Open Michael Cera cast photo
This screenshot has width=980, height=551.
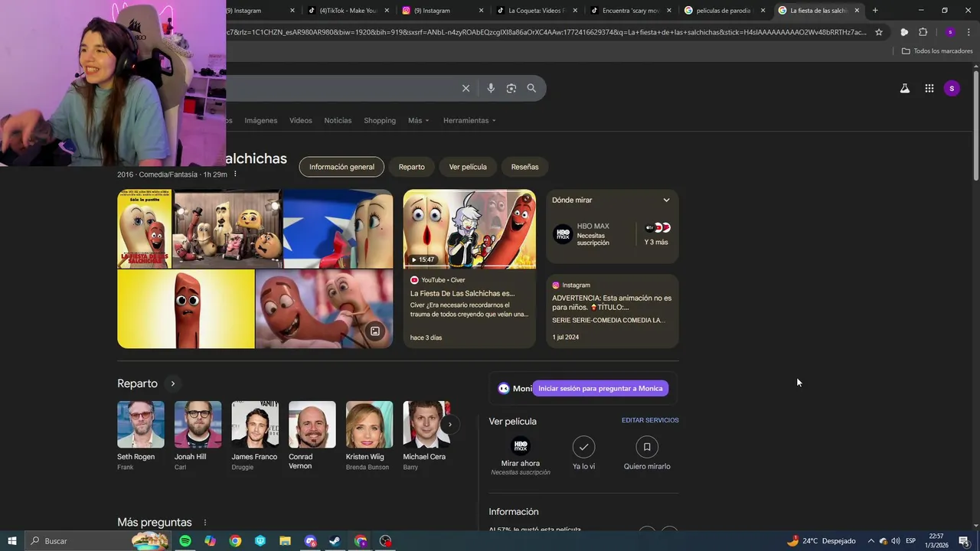pyautogui.click(x=426, y=425)
